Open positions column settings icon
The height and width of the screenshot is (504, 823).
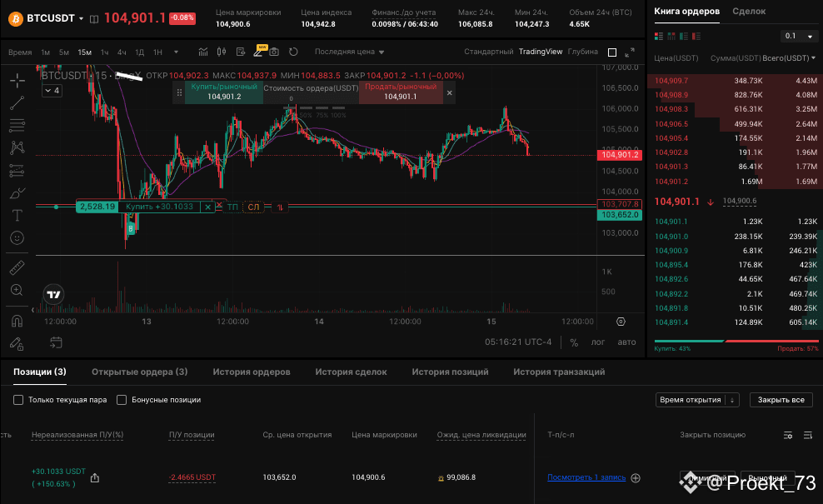click(x=788, y=435)
